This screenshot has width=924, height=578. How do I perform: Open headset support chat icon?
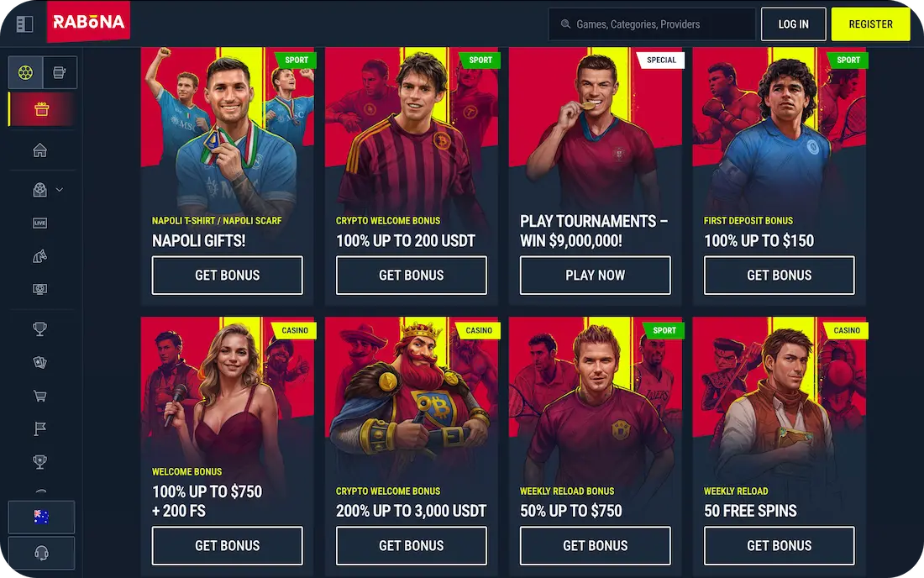[41, 553]
